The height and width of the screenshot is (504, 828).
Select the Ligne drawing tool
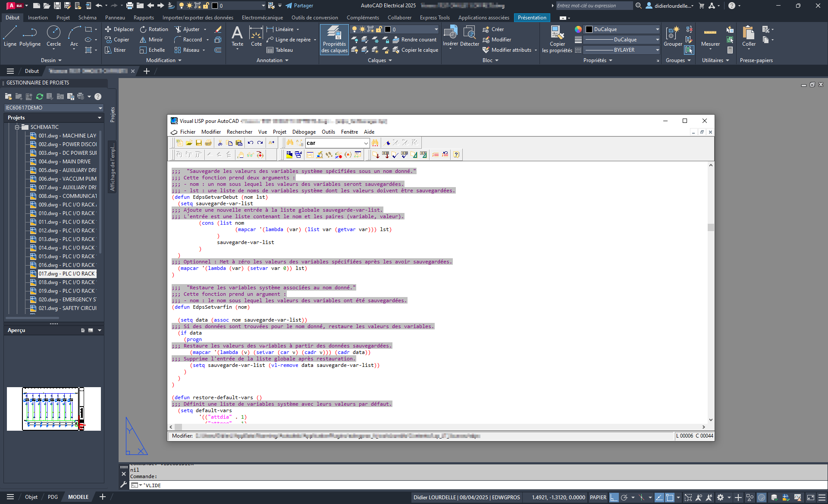pyautogui.click(x=10, y=36)
